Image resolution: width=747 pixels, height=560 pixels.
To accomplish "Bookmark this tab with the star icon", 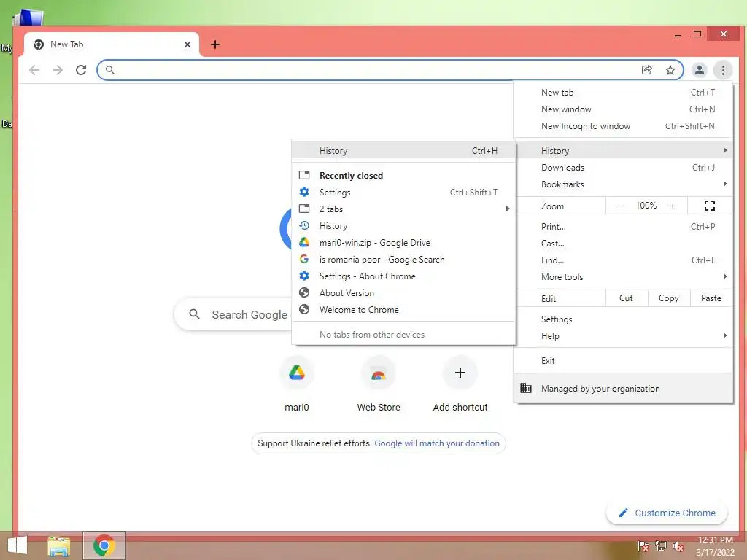I will pos(670,70).
